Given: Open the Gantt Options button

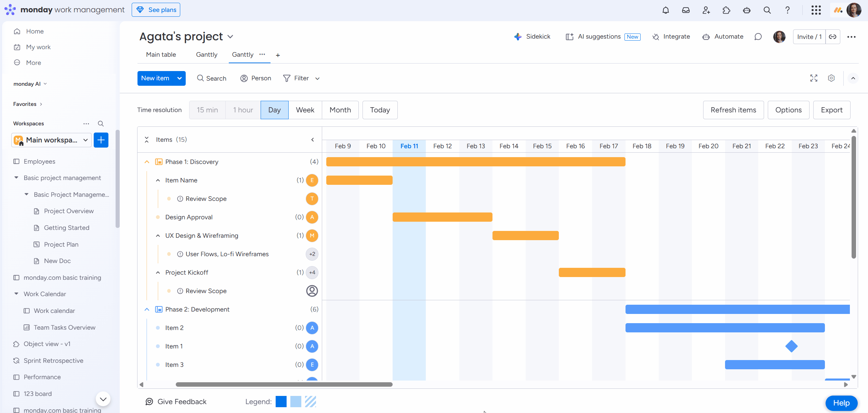Looking at the screenshot, I should click(788, 110).
